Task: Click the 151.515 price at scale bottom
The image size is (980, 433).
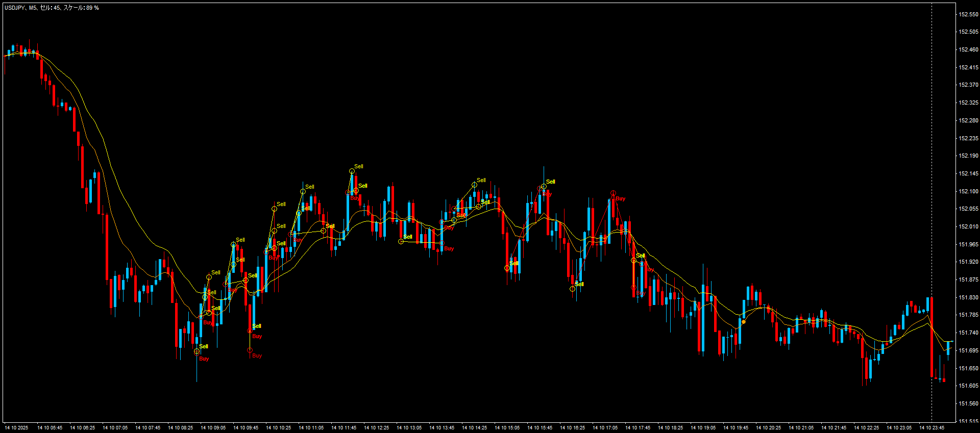Action: coord(968,421)
